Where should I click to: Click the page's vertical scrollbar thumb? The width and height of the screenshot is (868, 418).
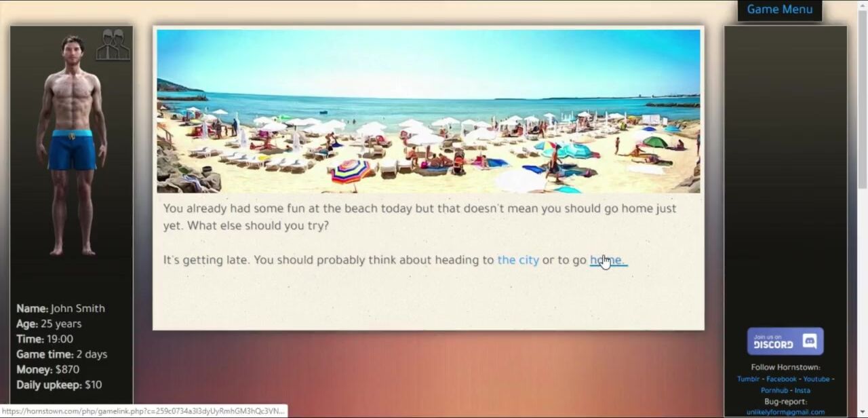(862, 102)
